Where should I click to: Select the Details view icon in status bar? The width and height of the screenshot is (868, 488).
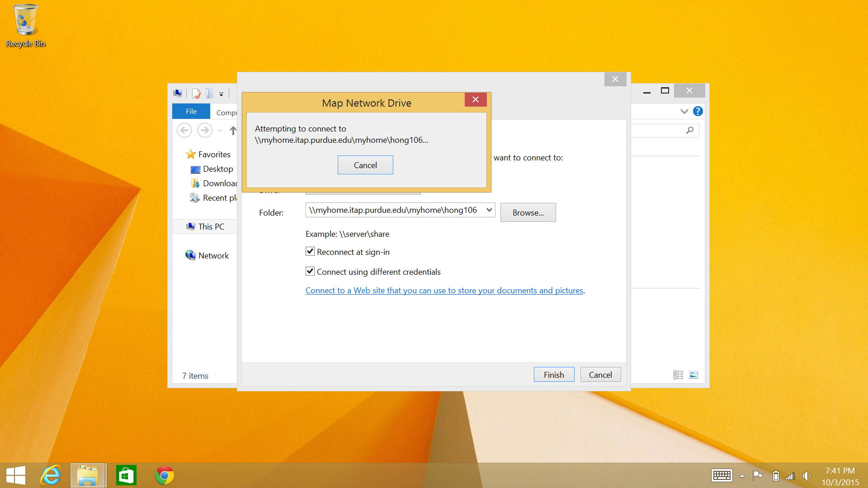pos(678,375)
